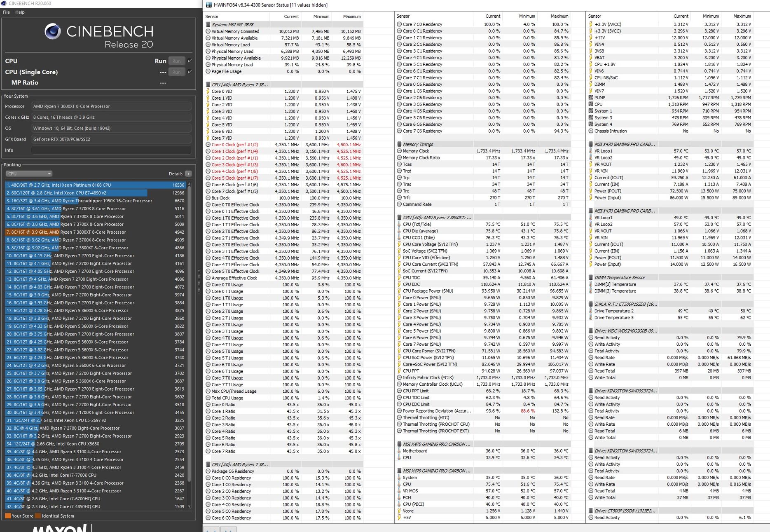Click the Info field under Your System
Image resolution: width=770 pixels, height=532 pixels.
click(x=112, y=150)
